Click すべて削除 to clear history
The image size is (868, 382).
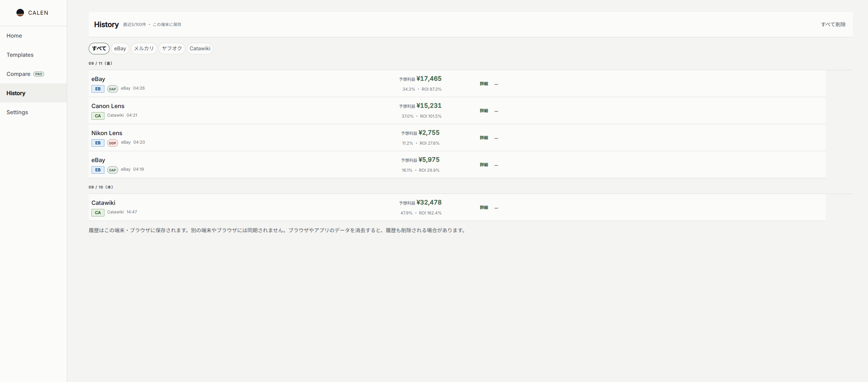point(833,24)
